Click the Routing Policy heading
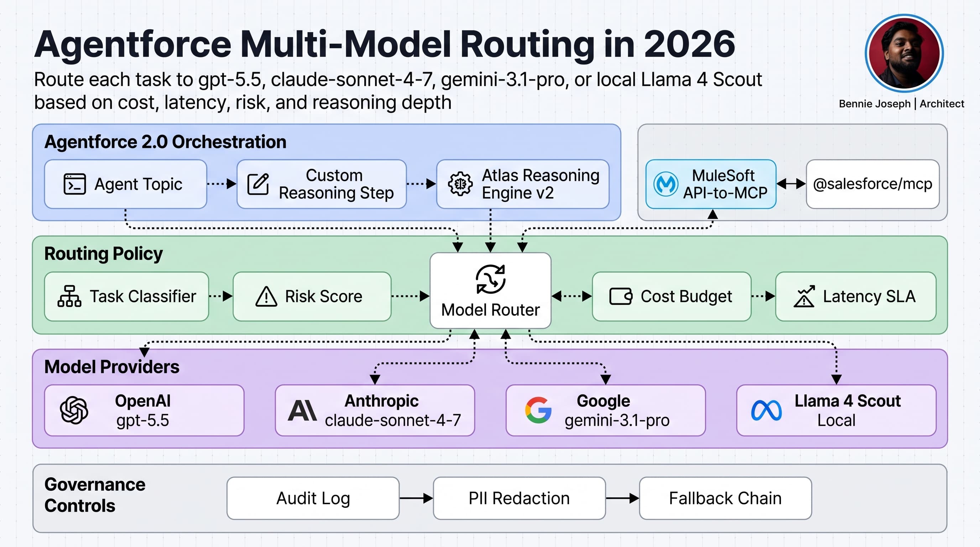This screenshot has height=547, width=980. [104, 254]
